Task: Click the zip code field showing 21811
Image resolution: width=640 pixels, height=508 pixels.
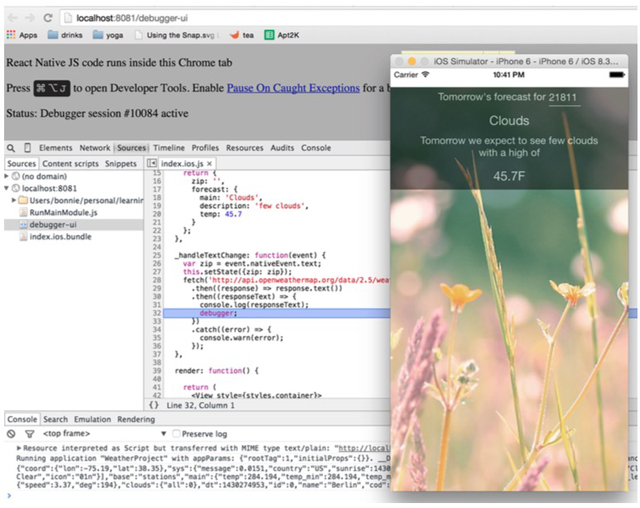Action: pos(563,97)
